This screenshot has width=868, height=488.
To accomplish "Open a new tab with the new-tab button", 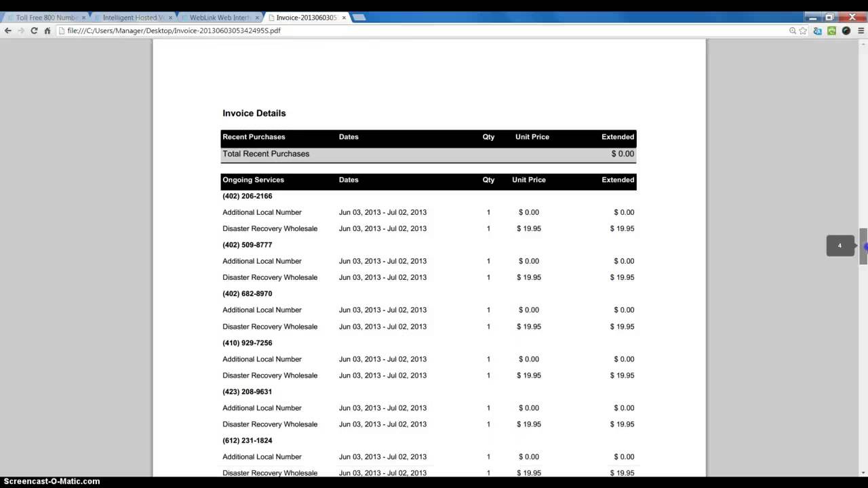I will tap(359, 17).
